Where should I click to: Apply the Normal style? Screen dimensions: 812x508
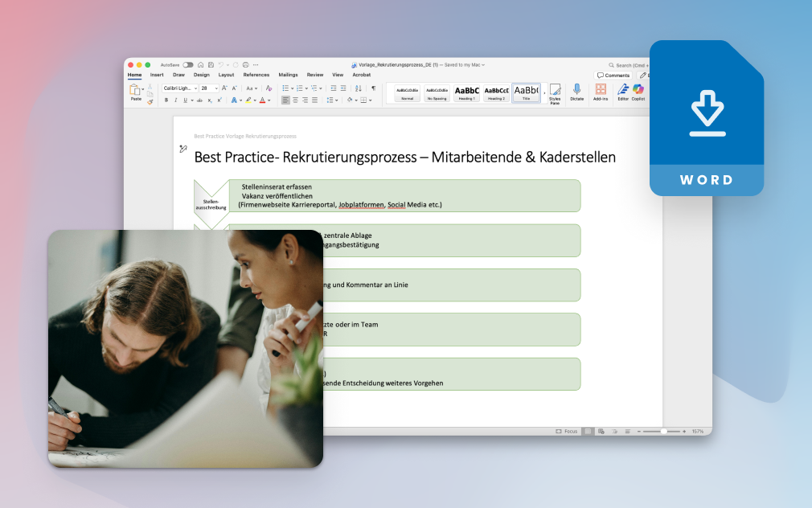tap(407, 93)
